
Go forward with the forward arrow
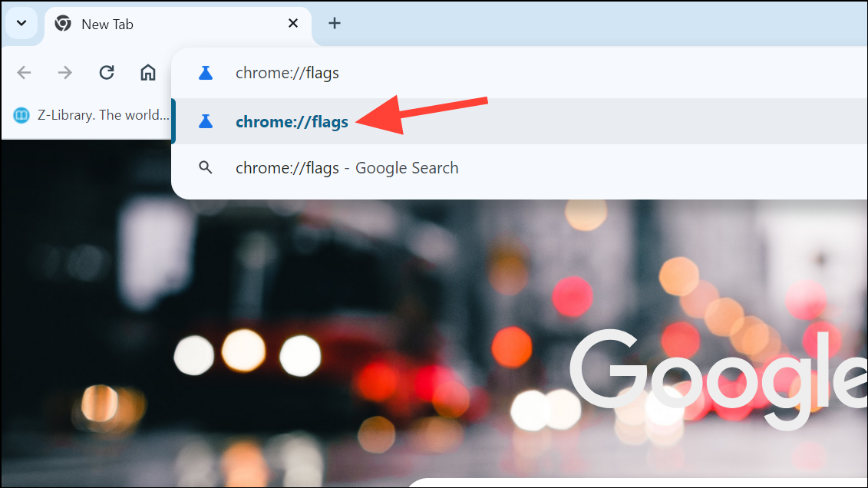point(65,72)
